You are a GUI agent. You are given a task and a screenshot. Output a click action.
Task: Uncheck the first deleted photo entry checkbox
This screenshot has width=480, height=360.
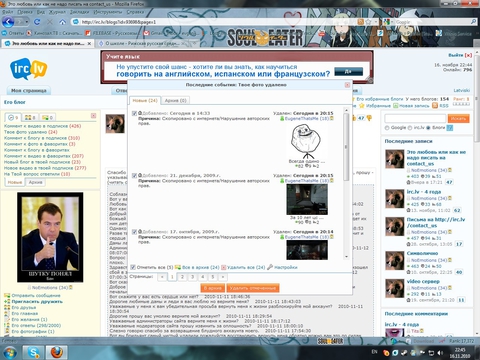tap(134, 113)
